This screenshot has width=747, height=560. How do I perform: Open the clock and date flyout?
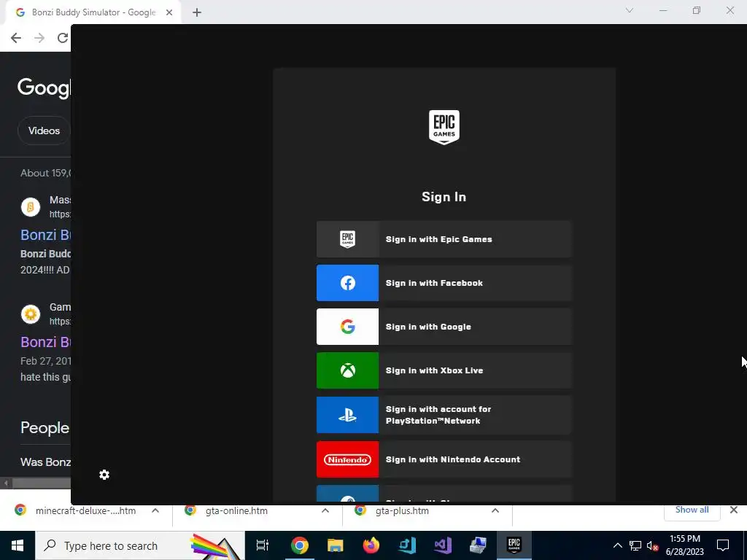coord(684,545)
